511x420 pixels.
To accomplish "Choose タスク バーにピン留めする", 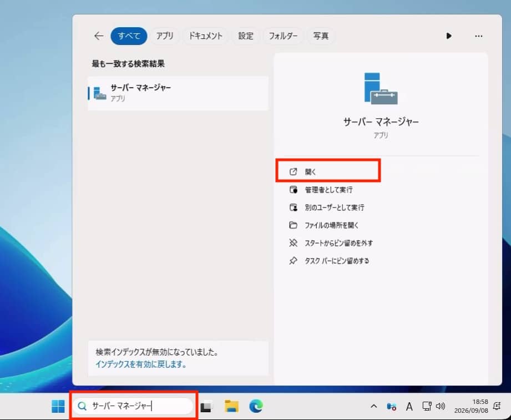I will click(336, 261).
